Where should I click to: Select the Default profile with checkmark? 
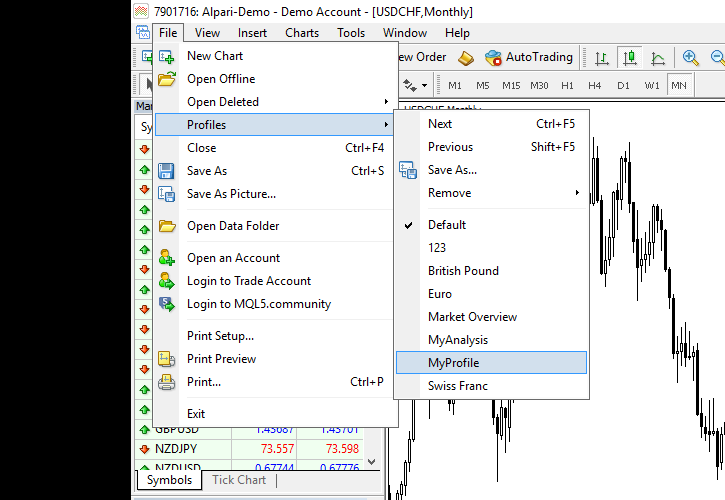click(x=492, y=225)
